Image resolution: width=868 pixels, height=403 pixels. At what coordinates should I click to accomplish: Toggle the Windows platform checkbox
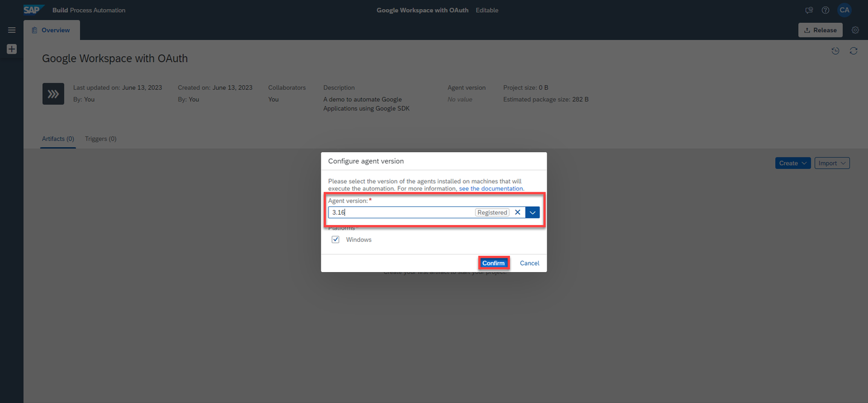[336, 240]
